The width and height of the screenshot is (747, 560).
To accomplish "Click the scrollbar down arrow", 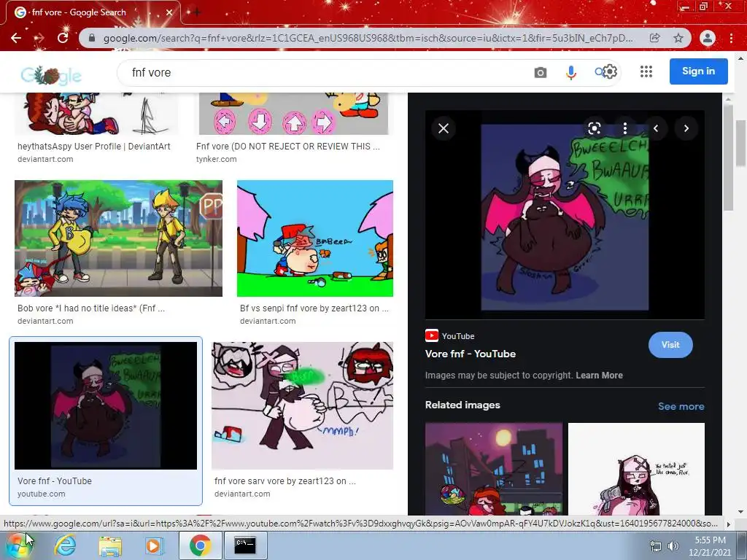I will pyautogui.click(x=741, y=512).
